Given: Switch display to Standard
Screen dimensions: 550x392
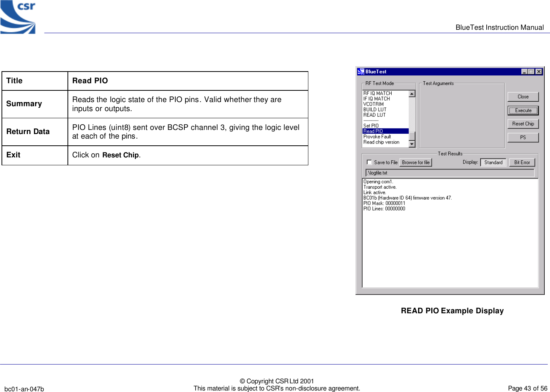Looking at the screenshot, I should 493,162.
